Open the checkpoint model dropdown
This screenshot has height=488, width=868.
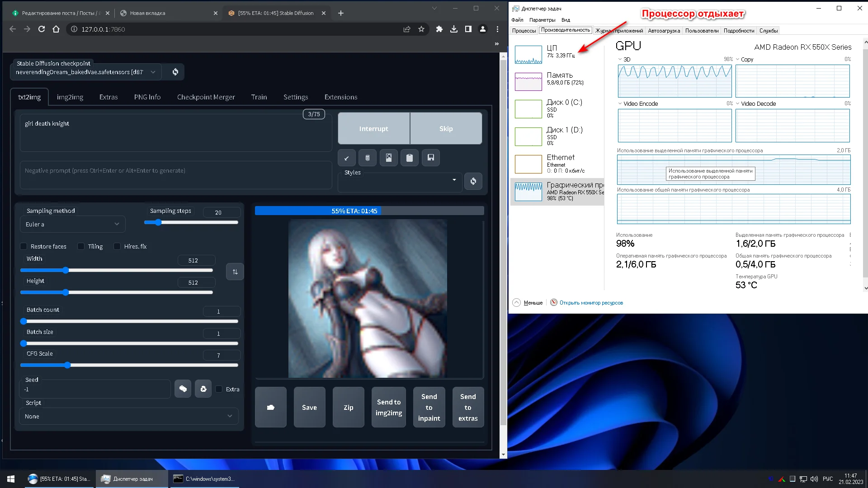click(x=86, y=72)
